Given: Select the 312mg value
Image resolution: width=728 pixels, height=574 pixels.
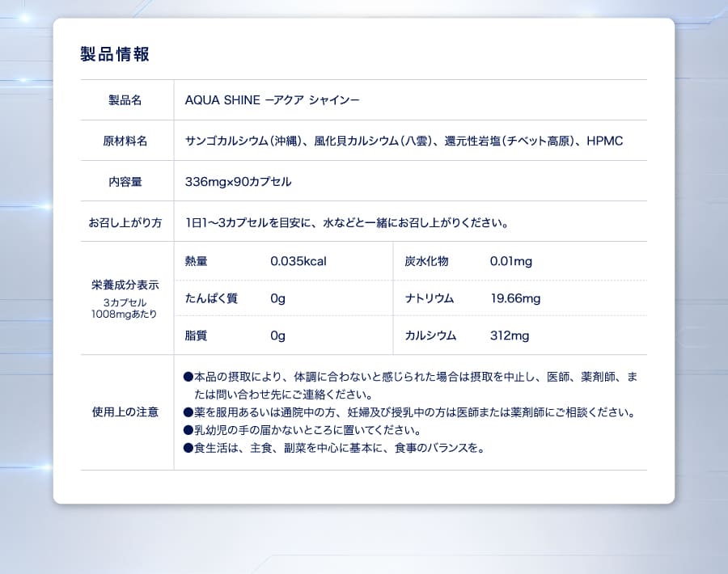Looking at the screenshot, I should click(x=510, y=336).
